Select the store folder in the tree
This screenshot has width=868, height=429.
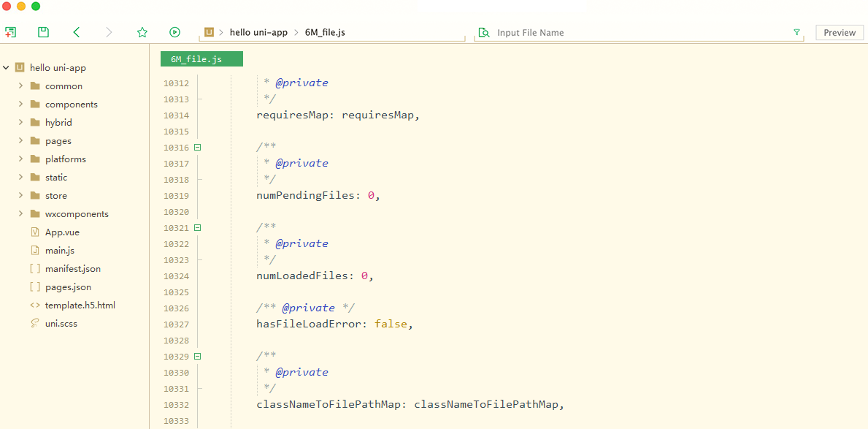click(x=56, y=196)
